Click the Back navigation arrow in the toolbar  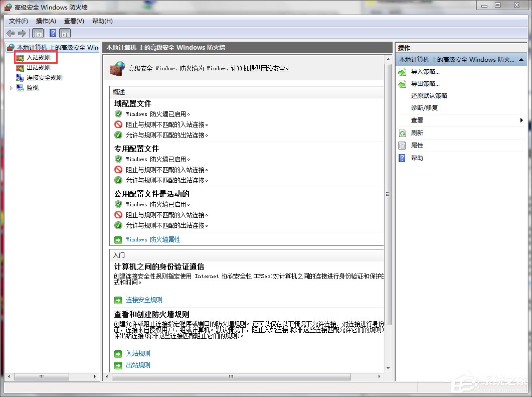[x=10, y=33]
